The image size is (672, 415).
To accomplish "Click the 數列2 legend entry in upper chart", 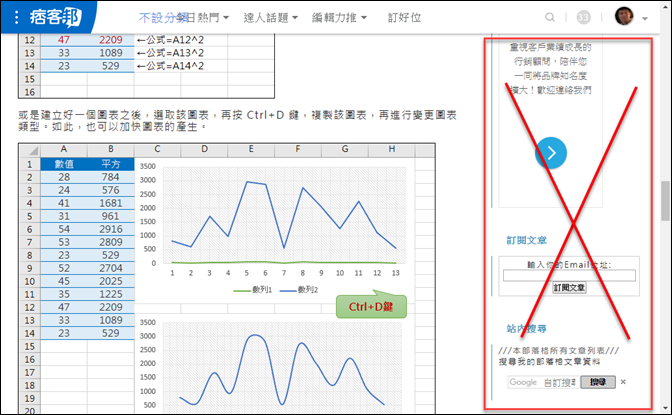I will click(299, 290).
